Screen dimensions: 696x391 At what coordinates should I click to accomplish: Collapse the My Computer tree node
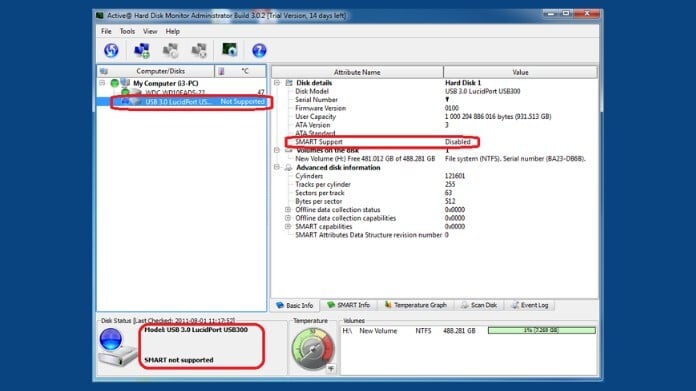(x=102, y=83)
